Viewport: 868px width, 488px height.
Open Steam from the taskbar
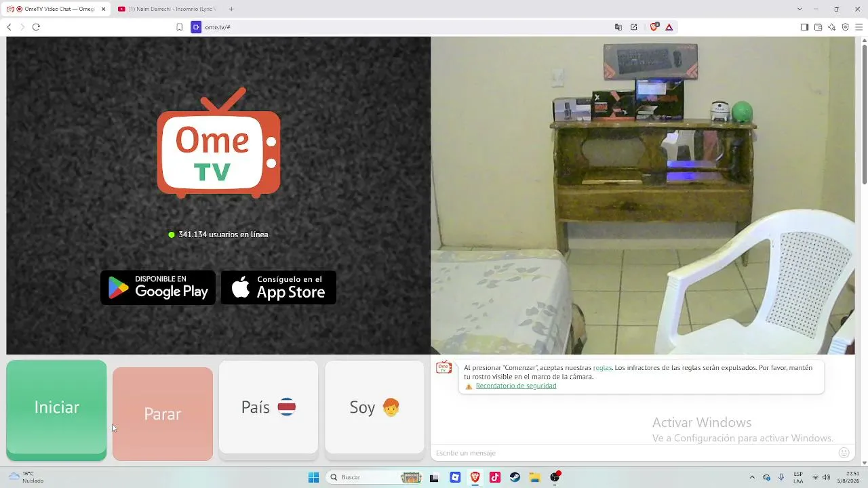tap(515, 477)
